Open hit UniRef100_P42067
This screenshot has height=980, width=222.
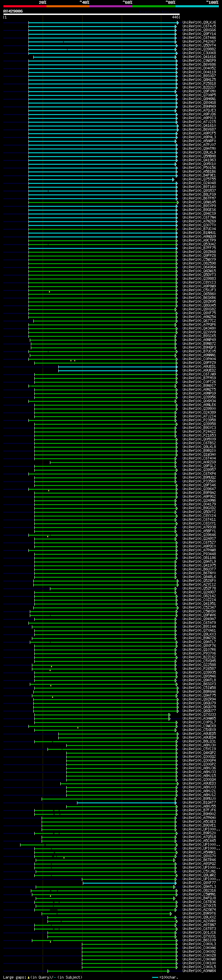[199, 41]
